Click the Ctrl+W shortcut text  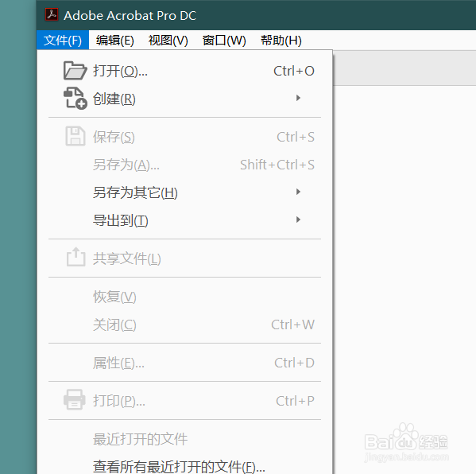pyautogui.click(x=292, y=324)
